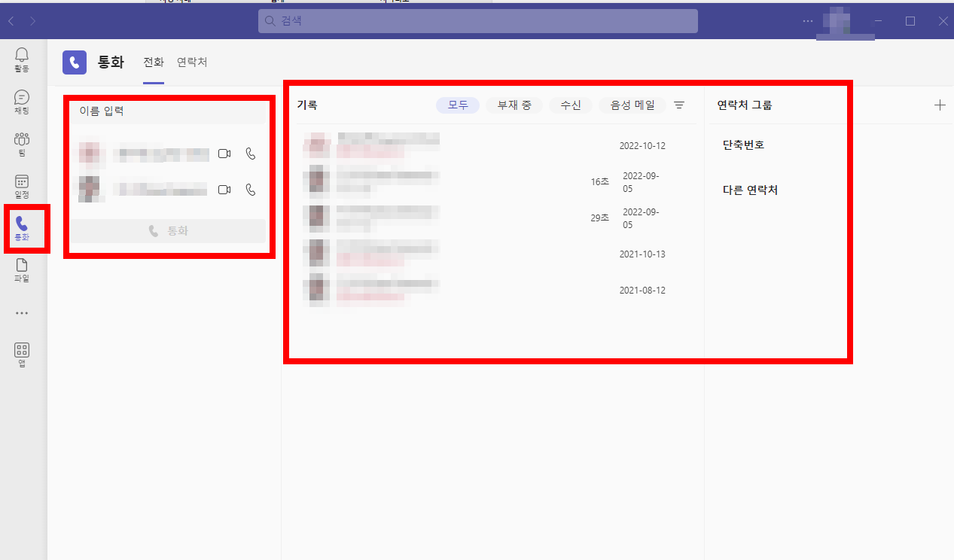Select the 전화 (Phone) tab
The height and width of the screenshot is (560, 954).
(154, 62)
